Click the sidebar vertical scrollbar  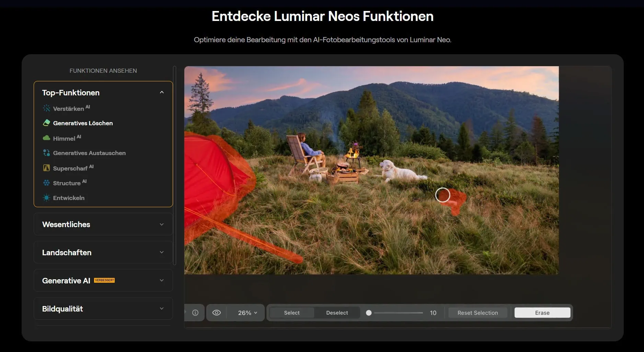point(174,165)
